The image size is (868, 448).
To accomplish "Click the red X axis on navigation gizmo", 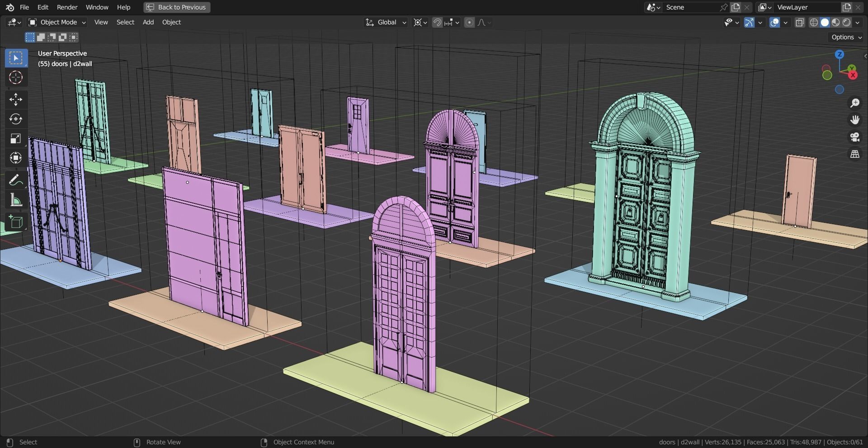I will coord(853,75).
